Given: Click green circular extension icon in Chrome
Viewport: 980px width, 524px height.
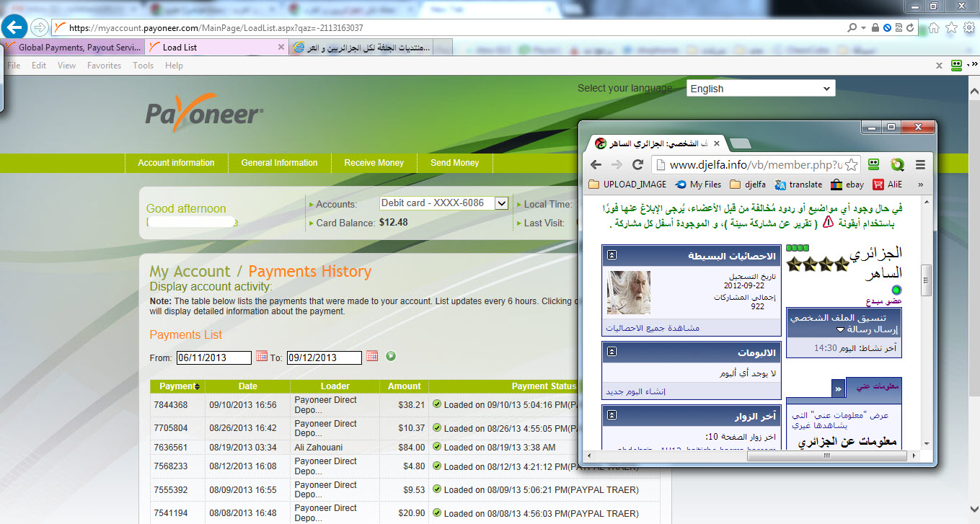Looking at the screenshot, I should pos(897,164).
